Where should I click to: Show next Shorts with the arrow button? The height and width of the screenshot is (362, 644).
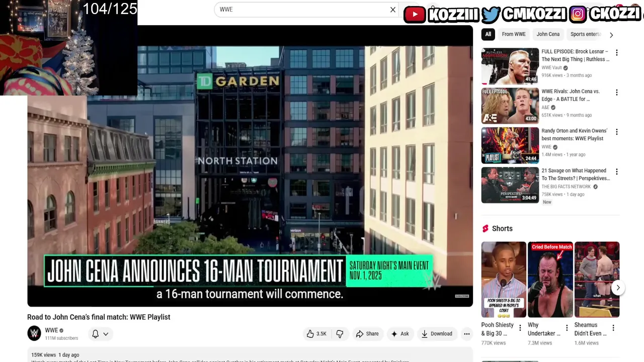coord(618,288)
